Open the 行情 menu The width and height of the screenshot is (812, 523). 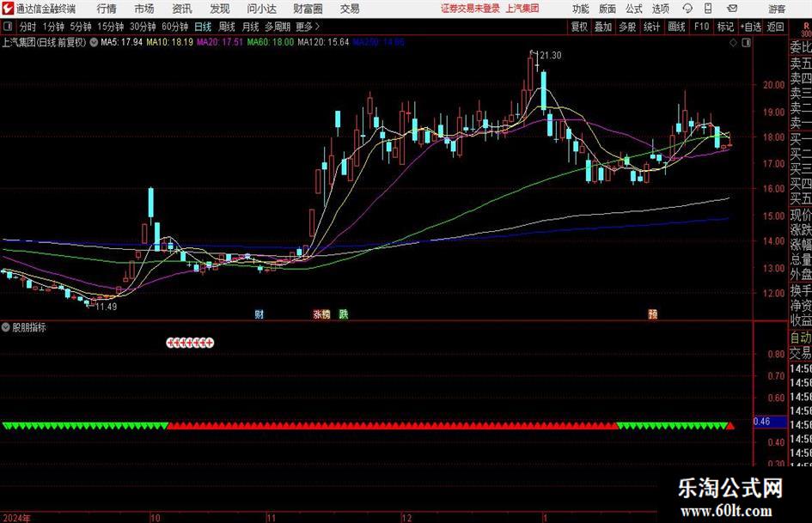[x=107, y=9]
